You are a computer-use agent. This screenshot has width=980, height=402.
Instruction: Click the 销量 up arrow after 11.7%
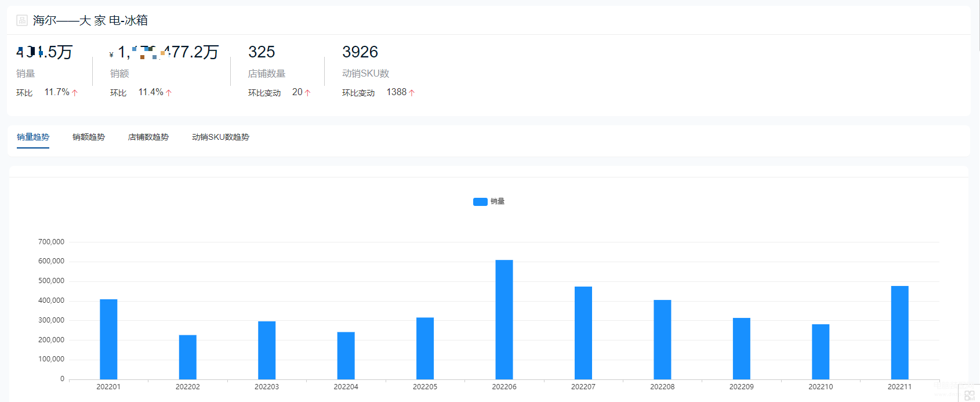click(75, 93)
